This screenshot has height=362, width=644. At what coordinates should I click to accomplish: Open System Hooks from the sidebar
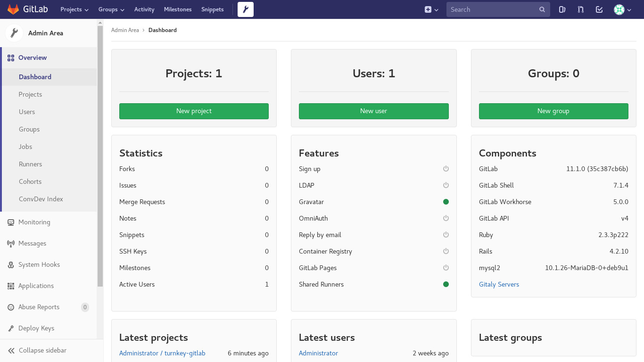point(10,264)
